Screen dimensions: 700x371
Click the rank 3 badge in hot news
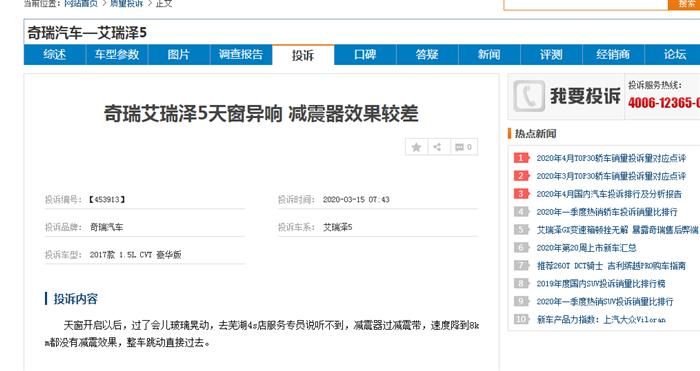(x=521, y=194)
